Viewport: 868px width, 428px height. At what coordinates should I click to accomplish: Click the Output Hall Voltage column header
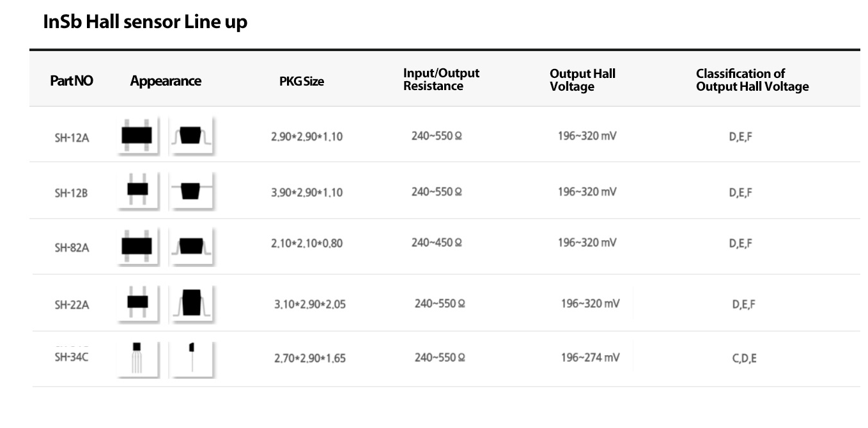(582, 80)
